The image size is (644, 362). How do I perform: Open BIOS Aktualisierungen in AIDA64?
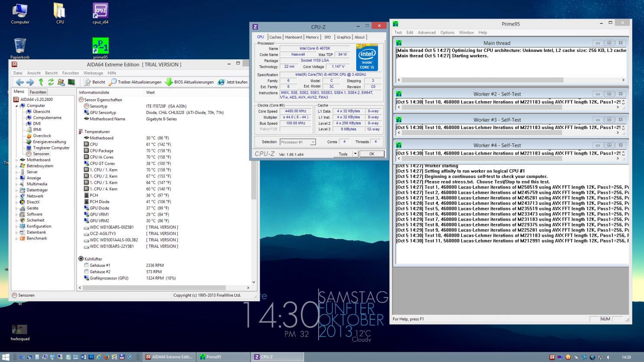pos(189,82)
